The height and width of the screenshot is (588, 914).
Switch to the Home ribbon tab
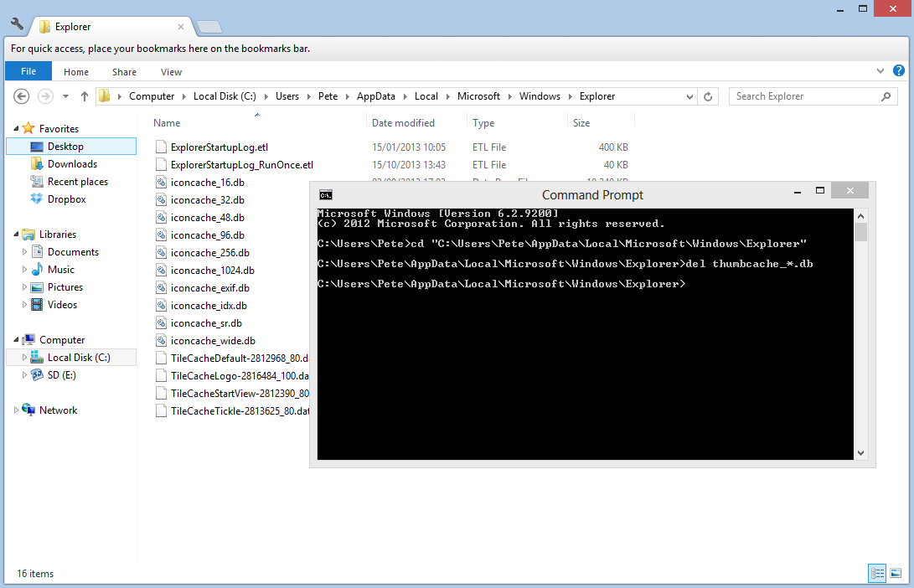(x=76, y=72)
